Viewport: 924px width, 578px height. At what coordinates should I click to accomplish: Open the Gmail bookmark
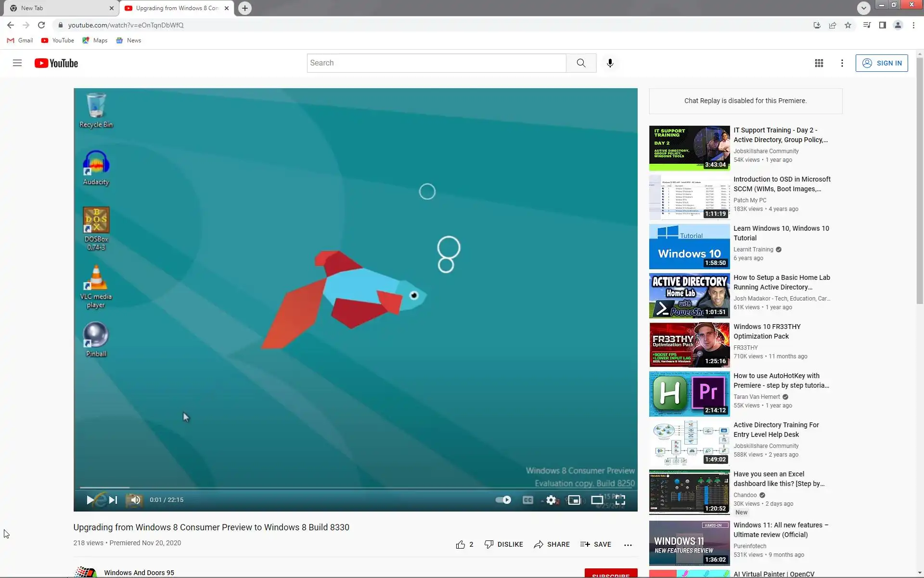pos(20,40)
